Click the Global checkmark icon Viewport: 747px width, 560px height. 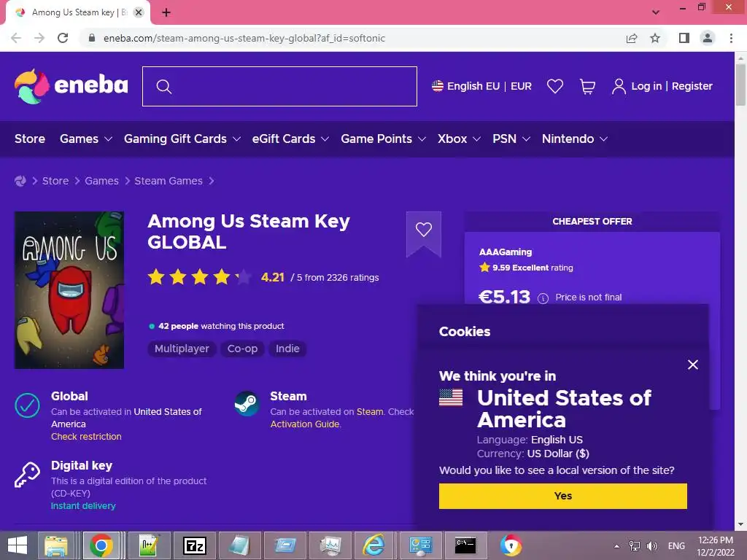pos(27,405)
